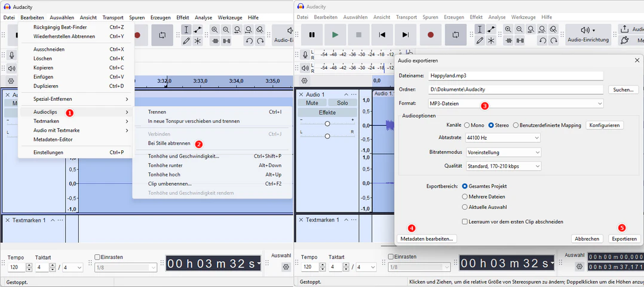Click Fit selection to width in right window
Viewport: 644px width, 287px height.
coord(531,29)
